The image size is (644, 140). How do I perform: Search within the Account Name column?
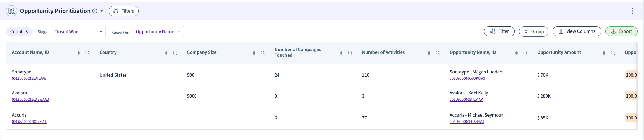click(x=88, y=53)
